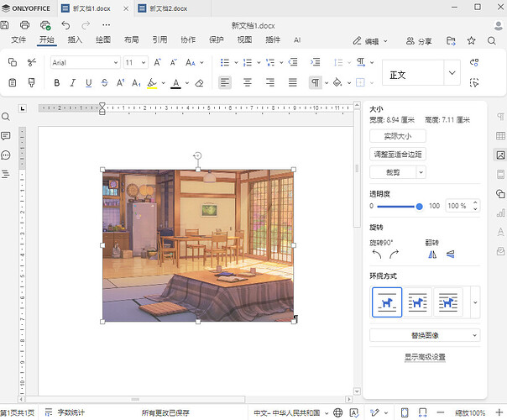
Task: Toggle underline formatting
Action: (x=89, y=83)
